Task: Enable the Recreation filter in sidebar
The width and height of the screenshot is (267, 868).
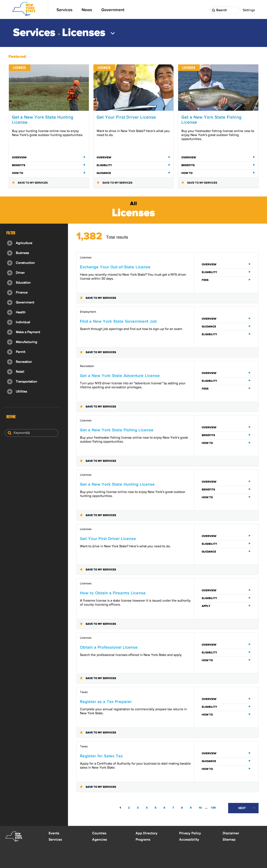Action: (x=10, y=362)
